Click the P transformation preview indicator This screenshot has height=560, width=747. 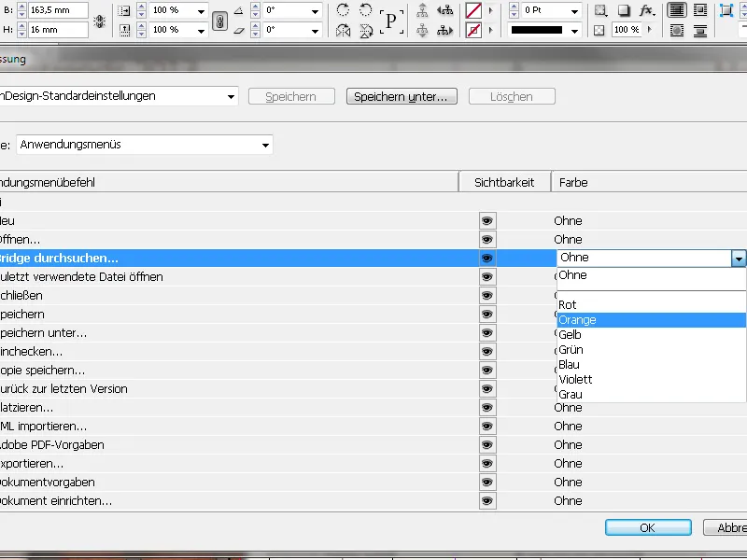391,21
